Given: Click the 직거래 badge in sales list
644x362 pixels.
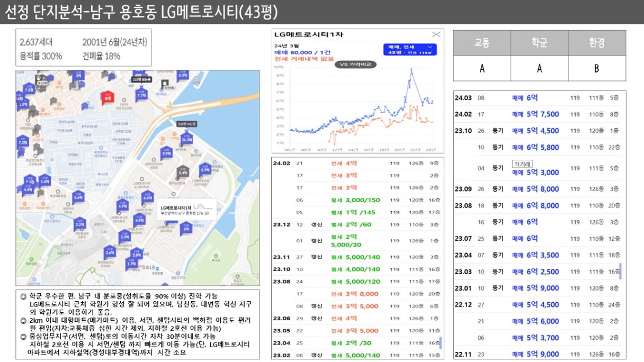Looking at the screenshot, I should pos(522,164).
